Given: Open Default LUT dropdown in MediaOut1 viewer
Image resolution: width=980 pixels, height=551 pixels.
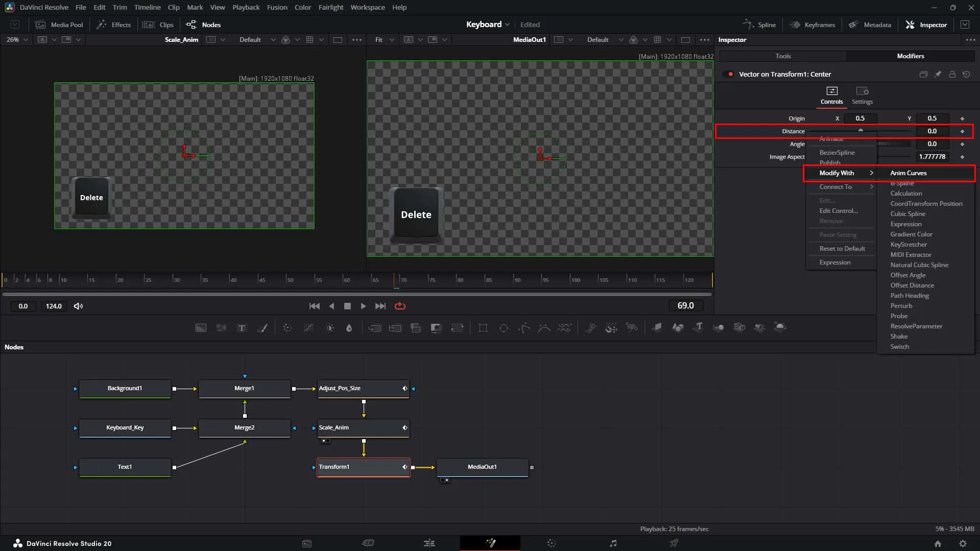Looking at the screenshot, I should [605, 39].
